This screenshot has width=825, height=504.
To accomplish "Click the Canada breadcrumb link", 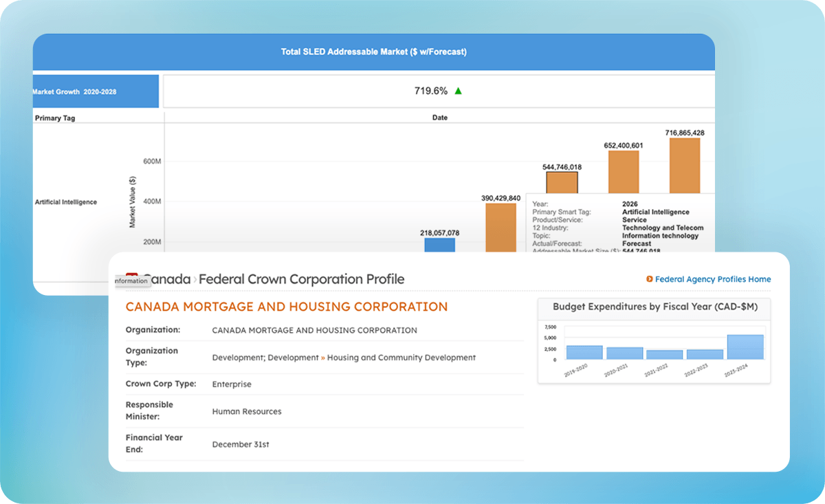I will [x=166, y=279].
